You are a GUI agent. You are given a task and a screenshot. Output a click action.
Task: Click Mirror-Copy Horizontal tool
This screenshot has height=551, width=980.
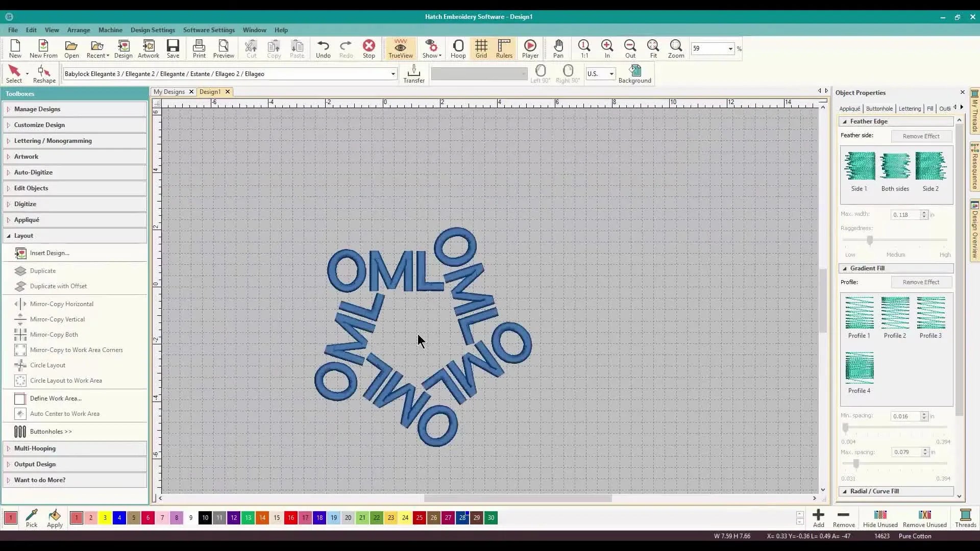point(61,304)
